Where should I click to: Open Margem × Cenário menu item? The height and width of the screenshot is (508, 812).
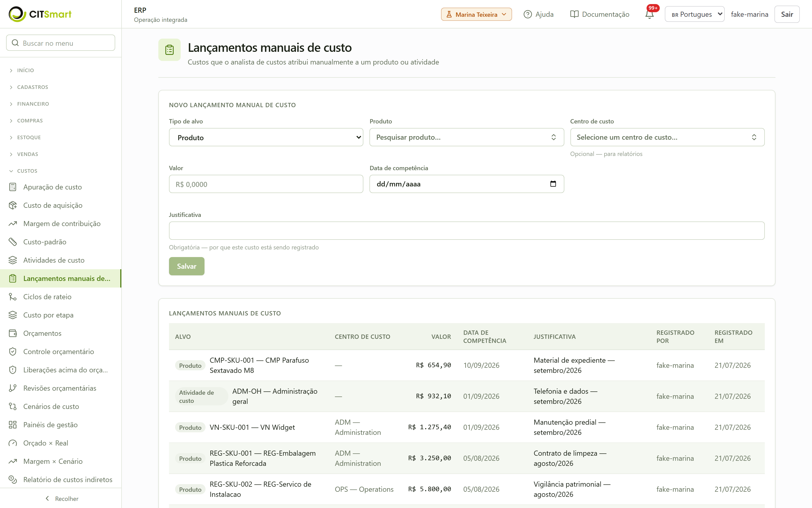[60, 462]
